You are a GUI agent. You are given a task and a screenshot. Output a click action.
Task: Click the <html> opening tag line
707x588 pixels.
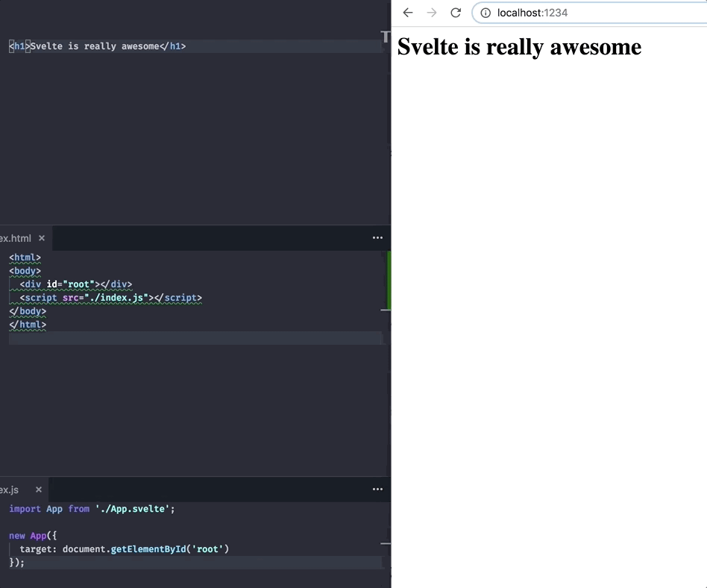click(25, 257)
